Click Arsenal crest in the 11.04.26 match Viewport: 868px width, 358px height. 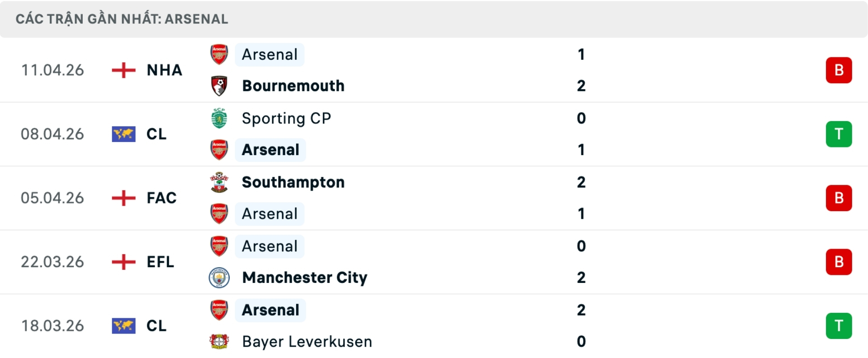[x=219, y=55]
